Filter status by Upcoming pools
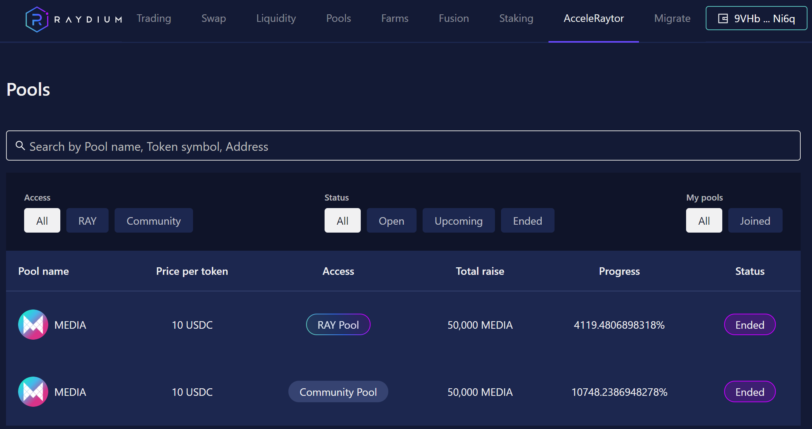The width and height of the screenshot is (812, 429). [x=458, y=221]
